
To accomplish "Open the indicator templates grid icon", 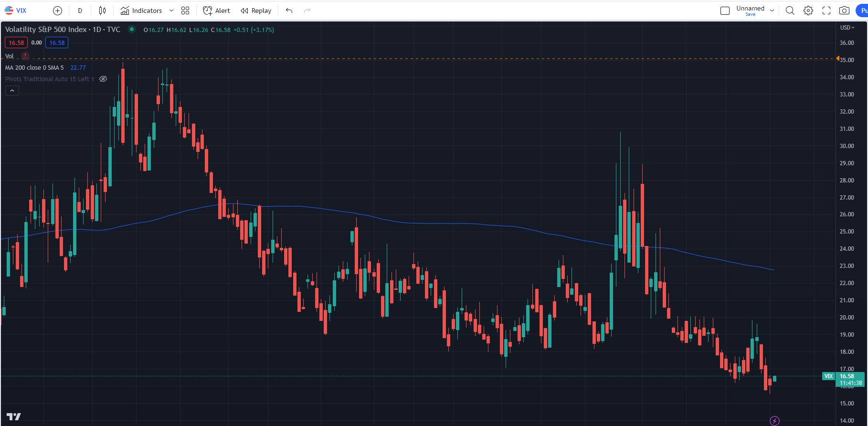I will click(185, 11).
